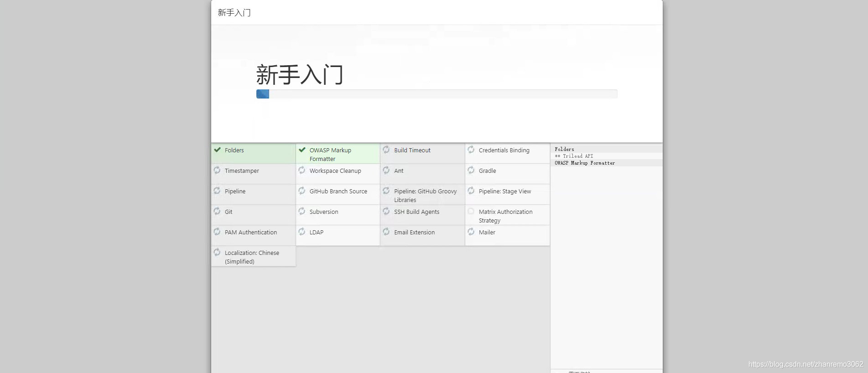Screen dimensions: 868x373
Task: Click the installation progress bar
Action: tap(437, 94)
